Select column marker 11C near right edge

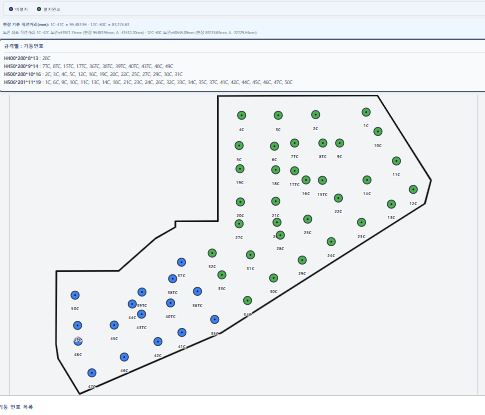[396, 161]
